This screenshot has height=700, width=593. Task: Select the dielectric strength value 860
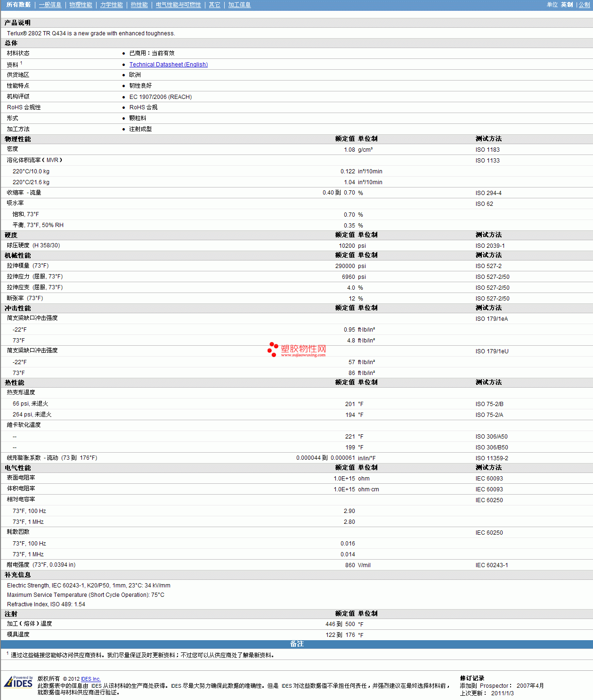click(350, 565)
